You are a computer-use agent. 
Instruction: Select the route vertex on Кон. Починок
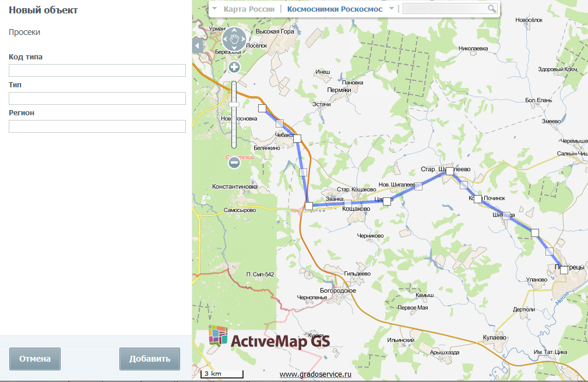click(478, 199)
